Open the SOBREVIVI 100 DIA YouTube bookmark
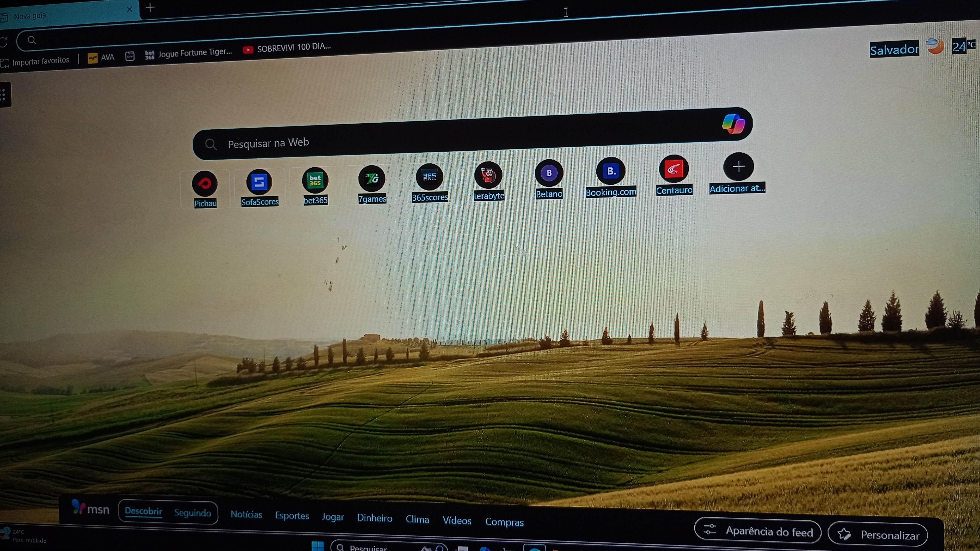980x551 pixels. pyautogui.click(x=287, y=48)
